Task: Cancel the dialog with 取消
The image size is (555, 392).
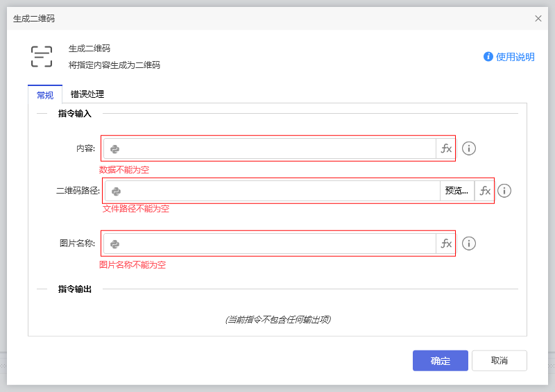Action: click(499, 361)
